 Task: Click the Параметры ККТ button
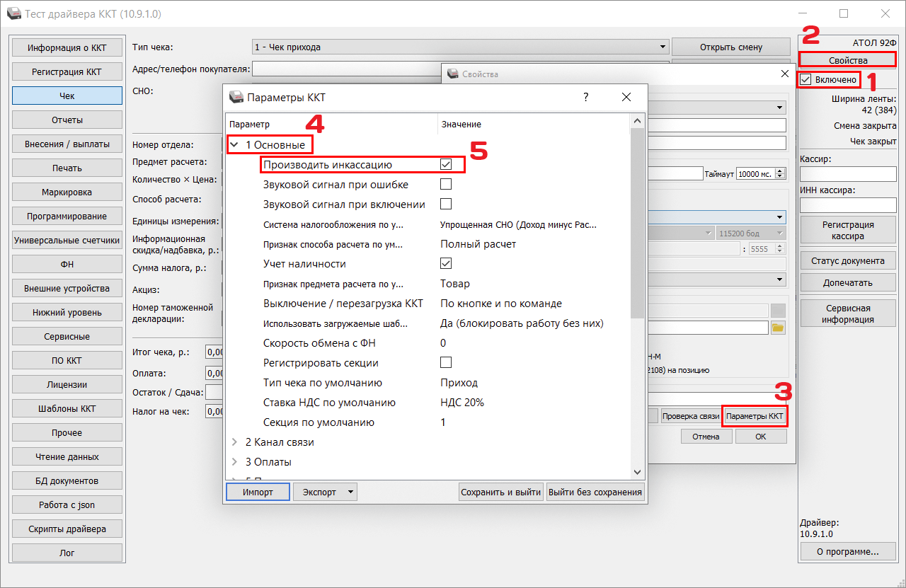(x=755, y=416)
